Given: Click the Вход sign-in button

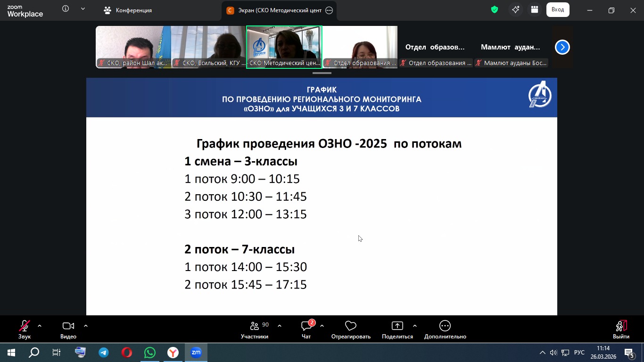Looking at the screenshot, I should [558, 9].
